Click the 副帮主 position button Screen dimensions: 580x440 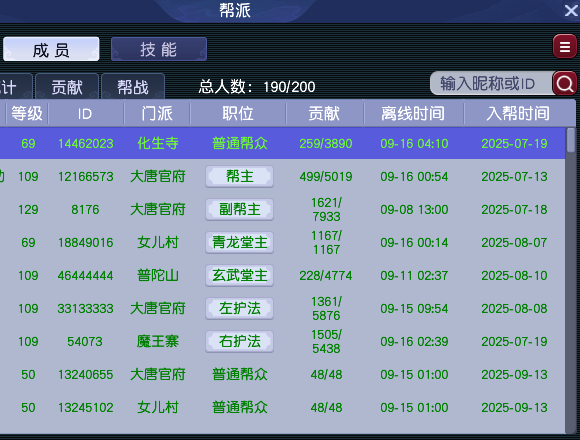coord(239,210)
